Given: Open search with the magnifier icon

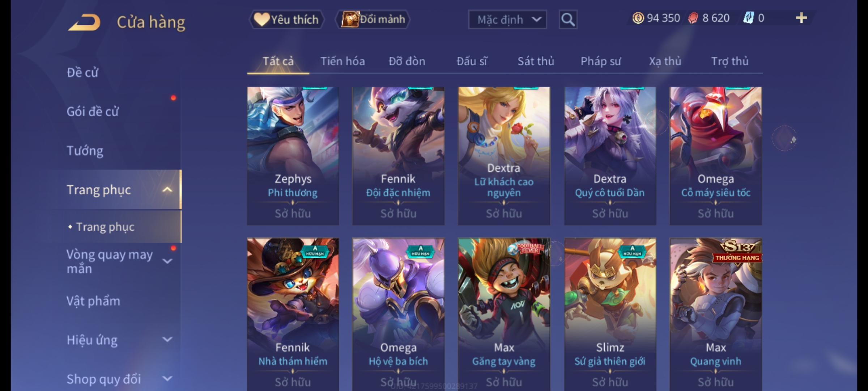Looking at the screenshot, I should [568, 20].
